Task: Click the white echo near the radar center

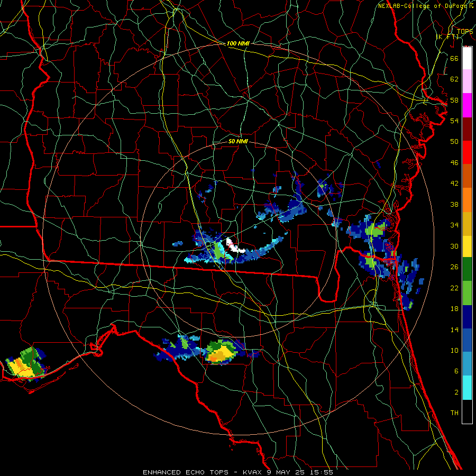Action: click(x=235, y=246)
